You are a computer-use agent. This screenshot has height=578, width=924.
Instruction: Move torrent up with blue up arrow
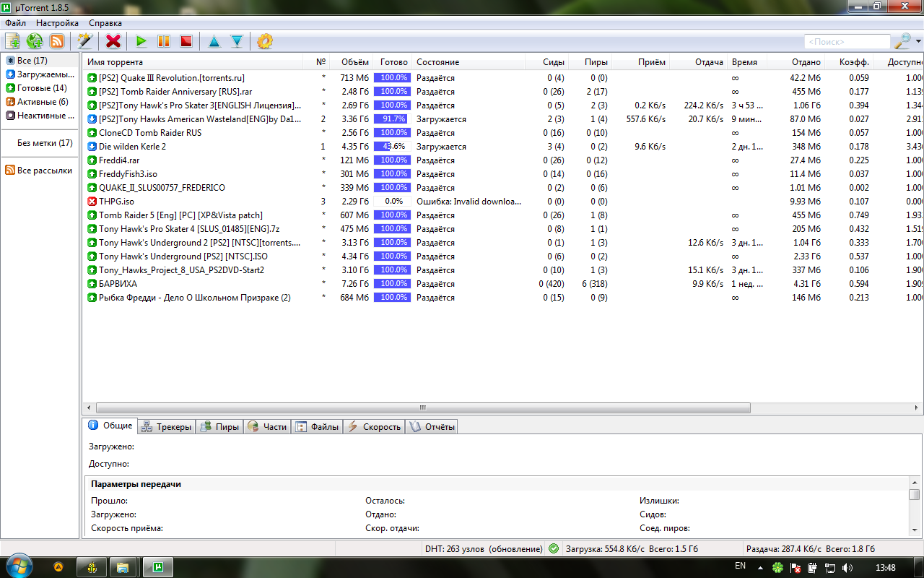(214, 41)
